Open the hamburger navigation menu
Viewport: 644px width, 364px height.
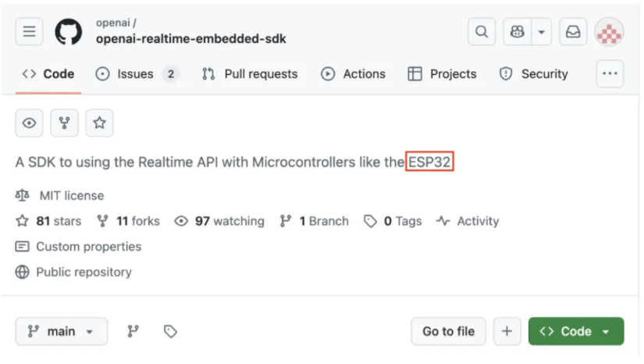(x=29, y=31)
